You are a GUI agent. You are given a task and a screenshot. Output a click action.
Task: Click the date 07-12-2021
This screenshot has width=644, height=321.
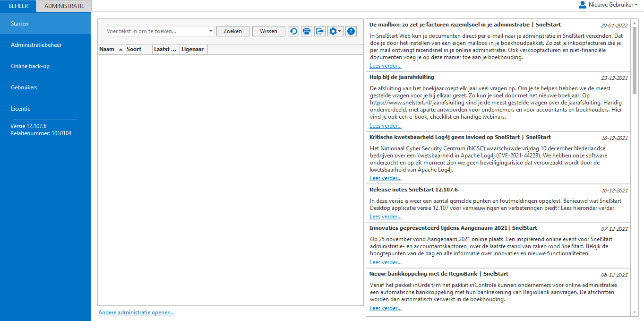614,229
